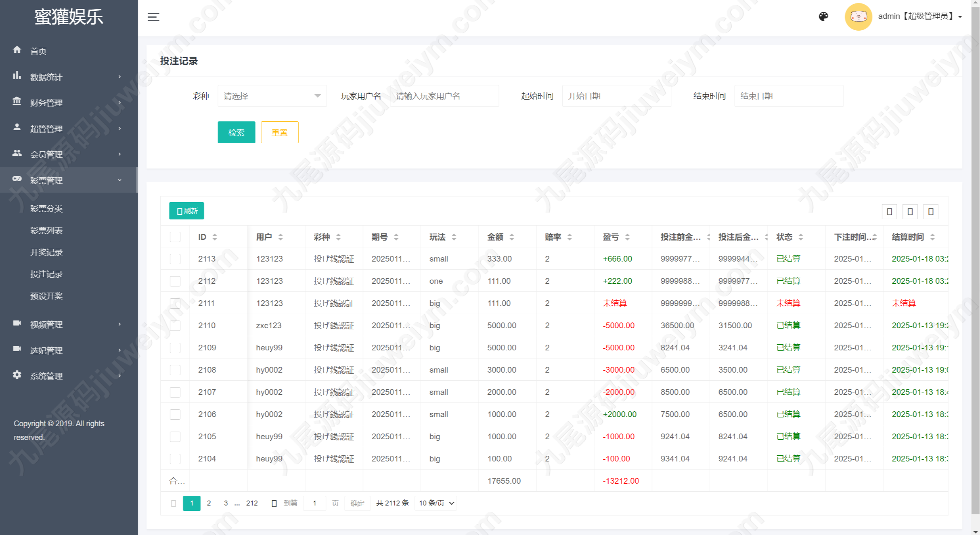The width and height of the screenshot is (980, 535).
Task: Click the 检索 search button
Action: [x=236, y=133]
